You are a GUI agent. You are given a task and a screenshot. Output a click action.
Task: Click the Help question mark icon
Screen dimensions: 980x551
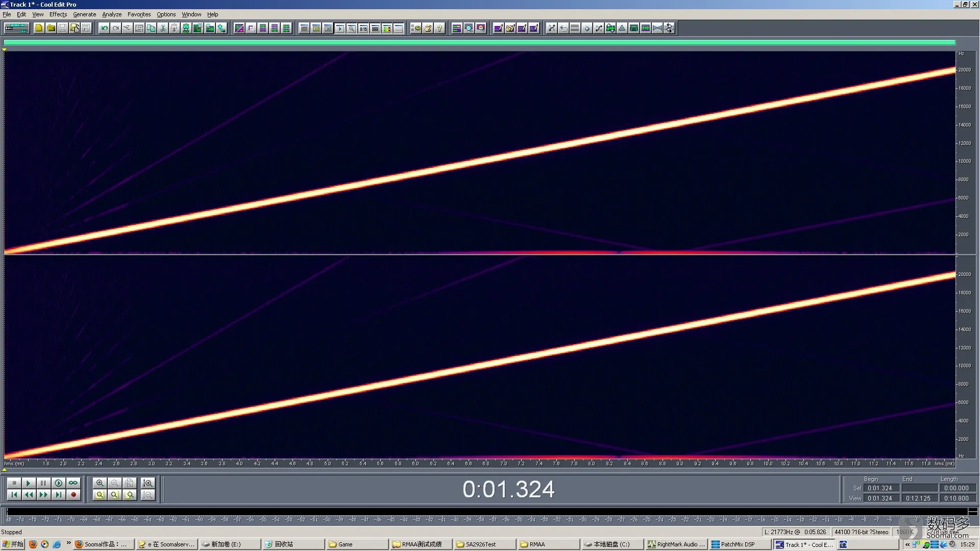[439, 28]
